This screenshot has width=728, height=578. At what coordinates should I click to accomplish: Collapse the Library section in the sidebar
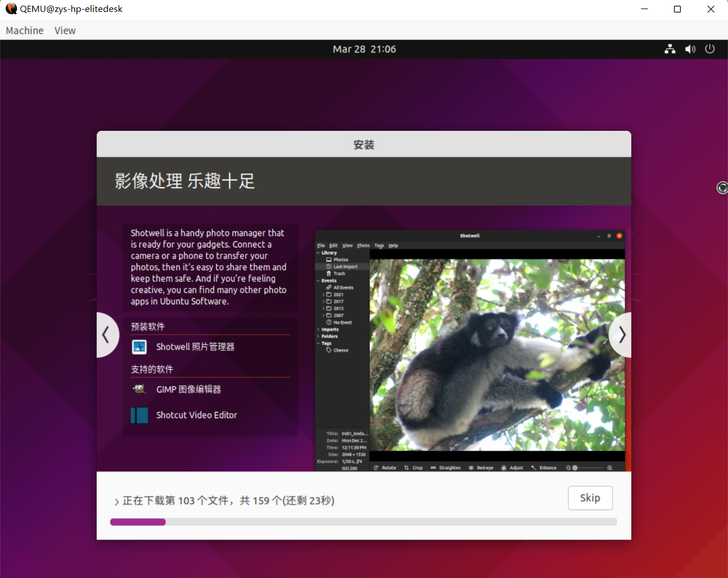pyautogui.click(x=318, y=253)
